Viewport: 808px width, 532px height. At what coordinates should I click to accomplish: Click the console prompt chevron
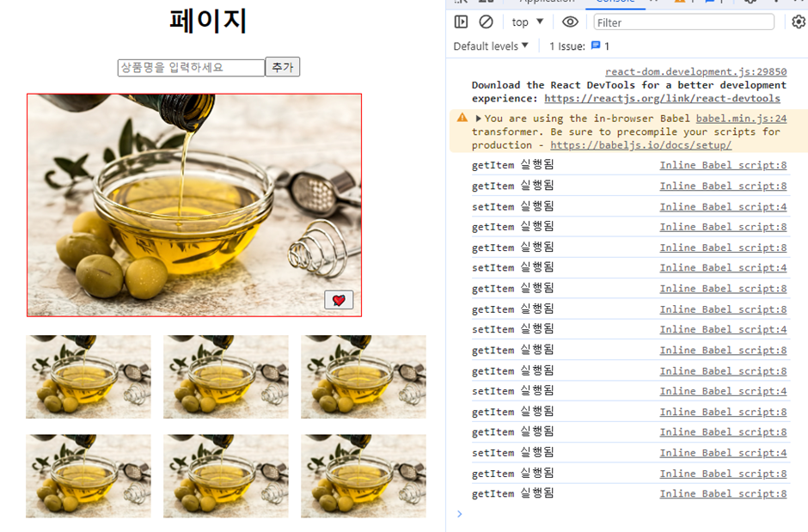459,514
